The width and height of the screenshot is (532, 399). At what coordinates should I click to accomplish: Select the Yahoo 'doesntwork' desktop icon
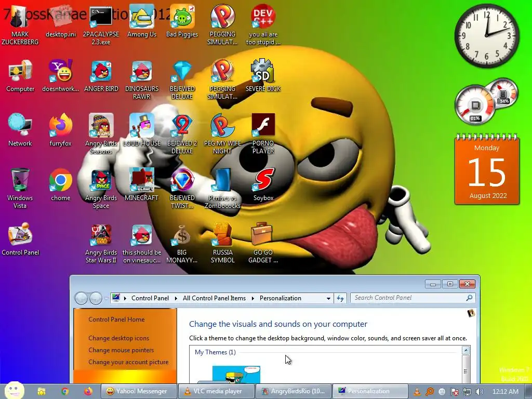click(61, 76)
